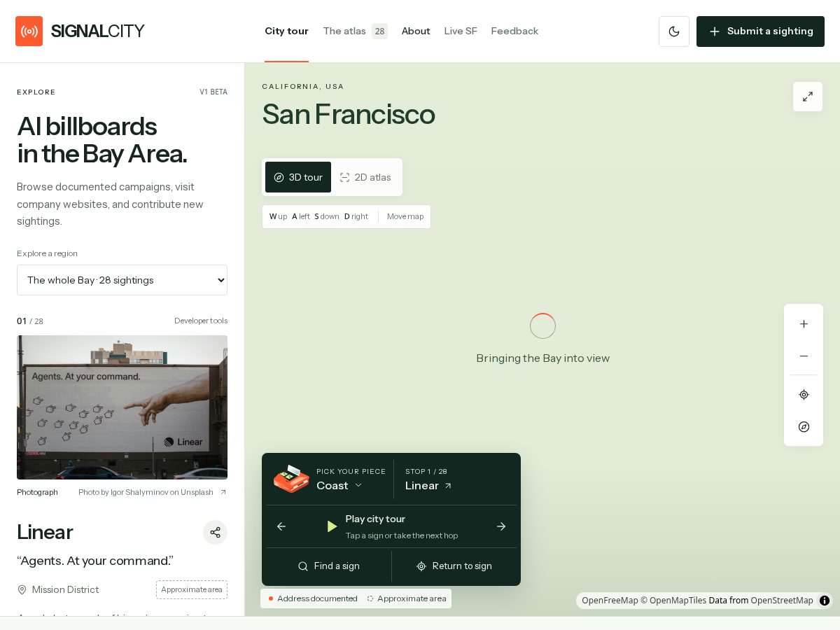Expand the map to fullscreen
840x630 pixels.
808,97
